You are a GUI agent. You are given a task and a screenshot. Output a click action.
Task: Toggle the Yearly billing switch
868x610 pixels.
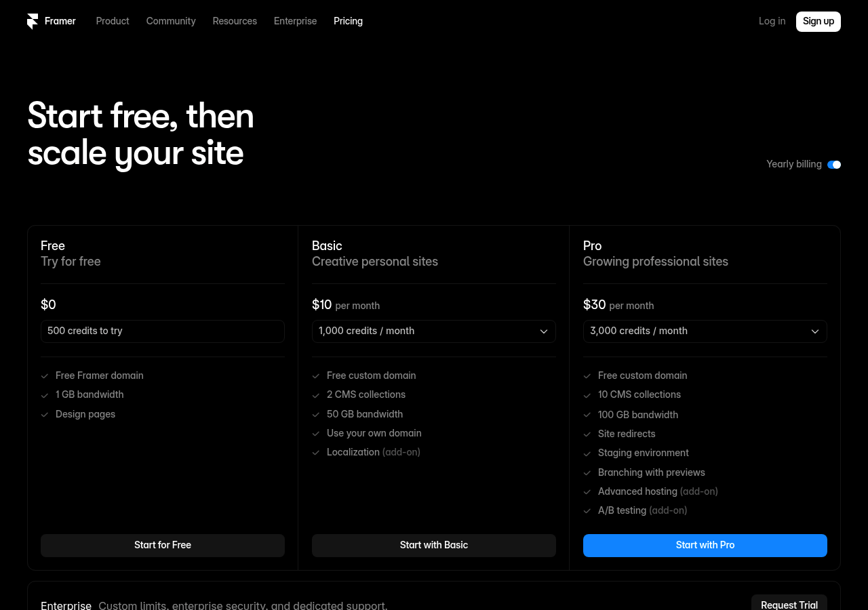click(834, 165)
